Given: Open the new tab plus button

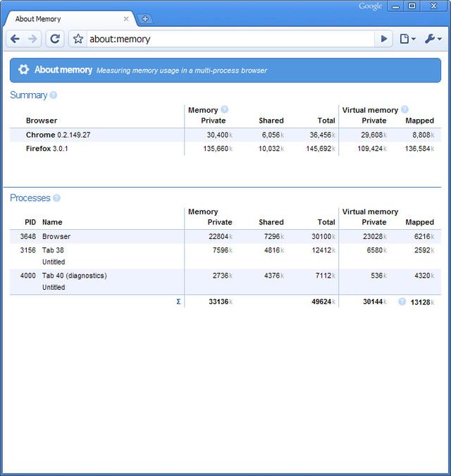Looking at the screenshot, I should [x=144, y=19].
